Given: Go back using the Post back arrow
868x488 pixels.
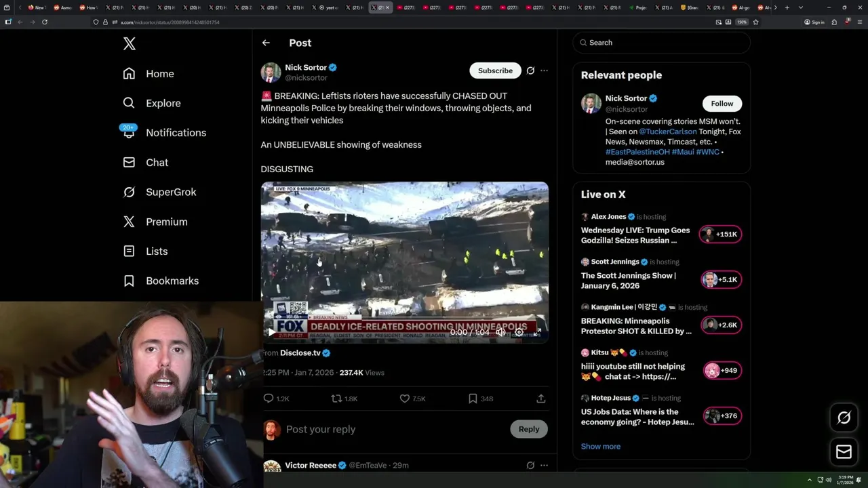Looking at the screenshot, I should [x=266, y=43].
